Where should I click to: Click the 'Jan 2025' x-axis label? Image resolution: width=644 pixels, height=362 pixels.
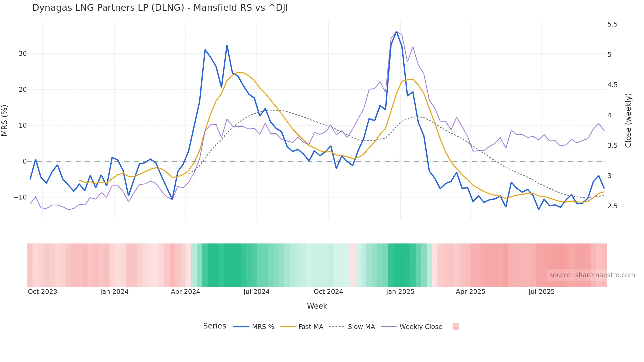(x=400, y=292)
